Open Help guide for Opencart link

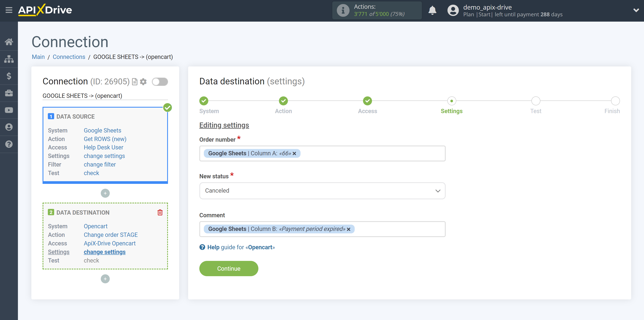[x=237, y=247]
